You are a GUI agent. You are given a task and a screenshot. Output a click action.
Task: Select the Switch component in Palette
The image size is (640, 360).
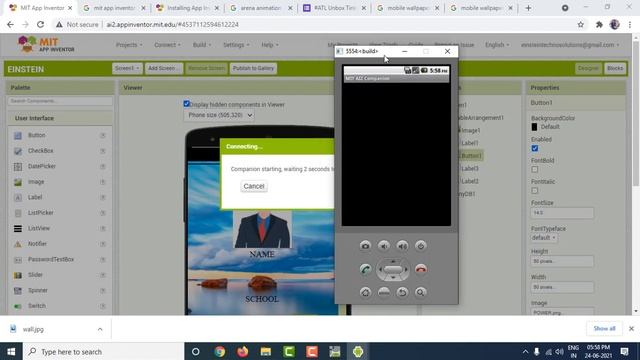(37, 306)
